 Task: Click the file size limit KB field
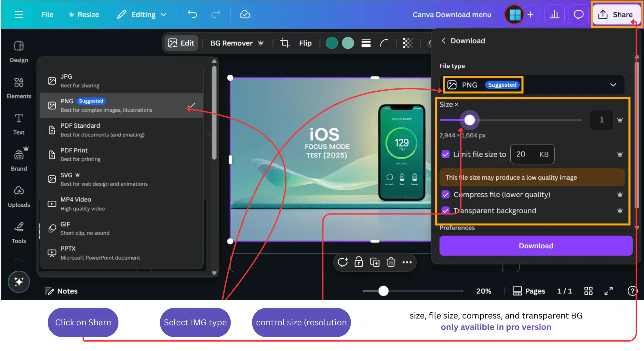[532, 154]
